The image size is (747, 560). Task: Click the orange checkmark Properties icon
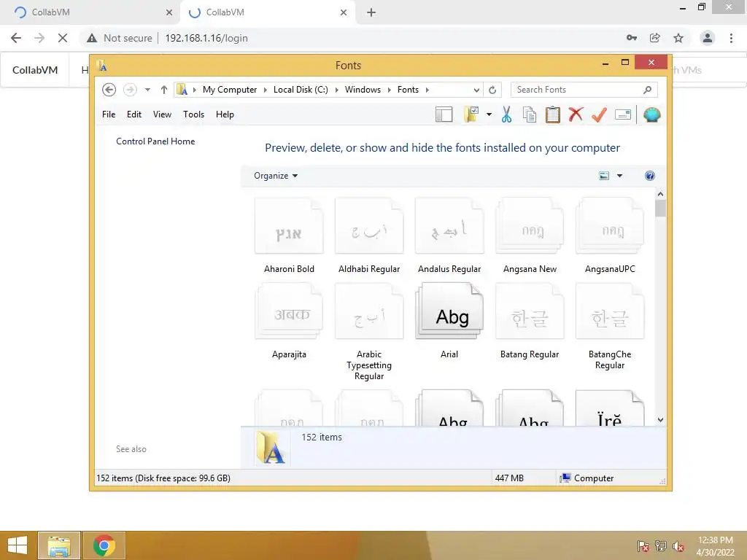coord(599,114)
